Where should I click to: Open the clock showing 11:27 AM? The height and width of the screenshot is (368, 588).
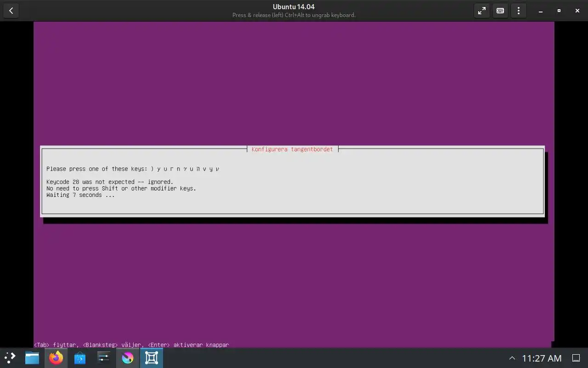(542, 358)
